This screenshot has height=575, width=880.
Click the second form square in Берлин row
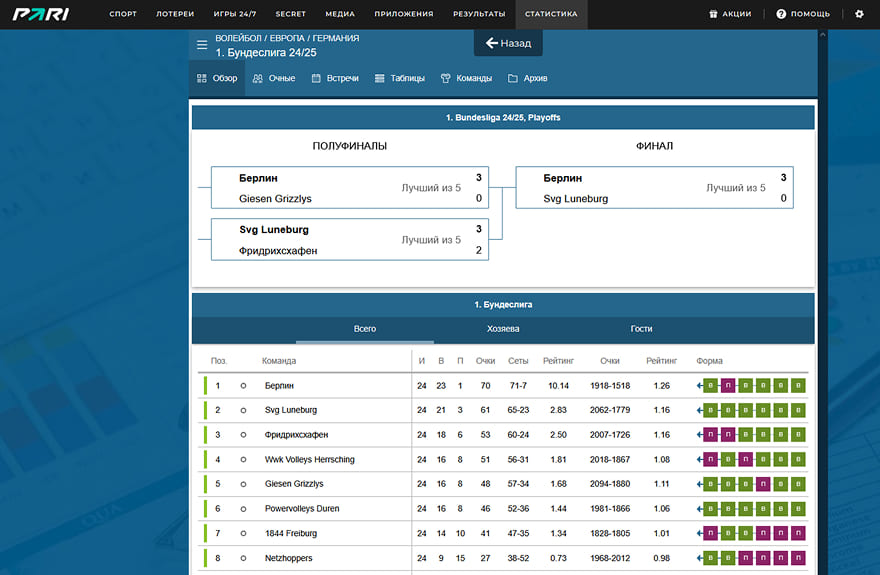coord(728,386)
